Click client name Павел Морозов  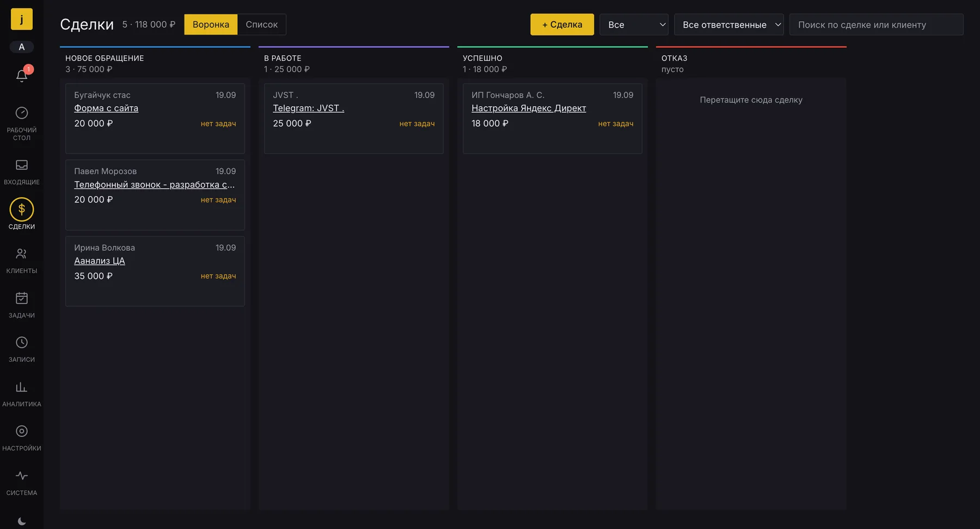(x=106, y=171)
